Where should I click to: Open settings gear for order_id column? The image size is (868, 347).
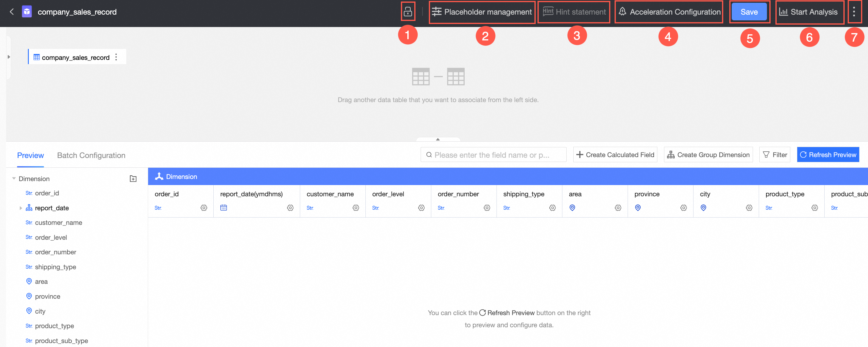point(204,208)
